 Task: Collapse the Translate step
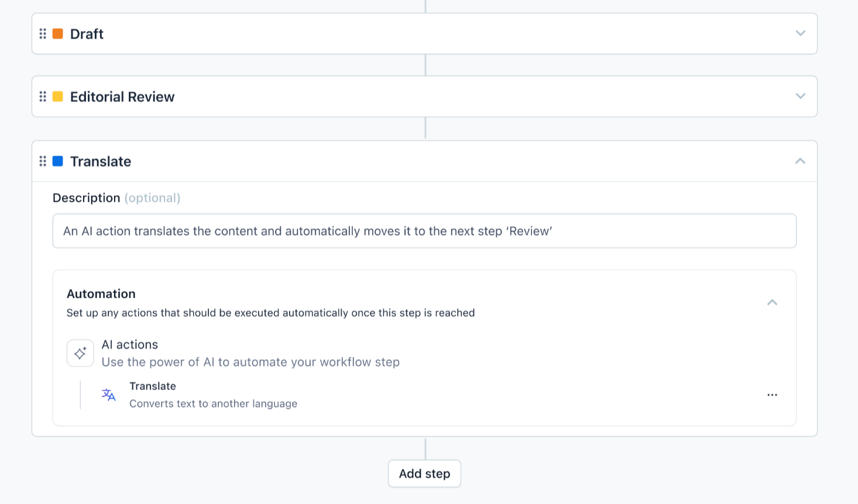pos(800,161)
